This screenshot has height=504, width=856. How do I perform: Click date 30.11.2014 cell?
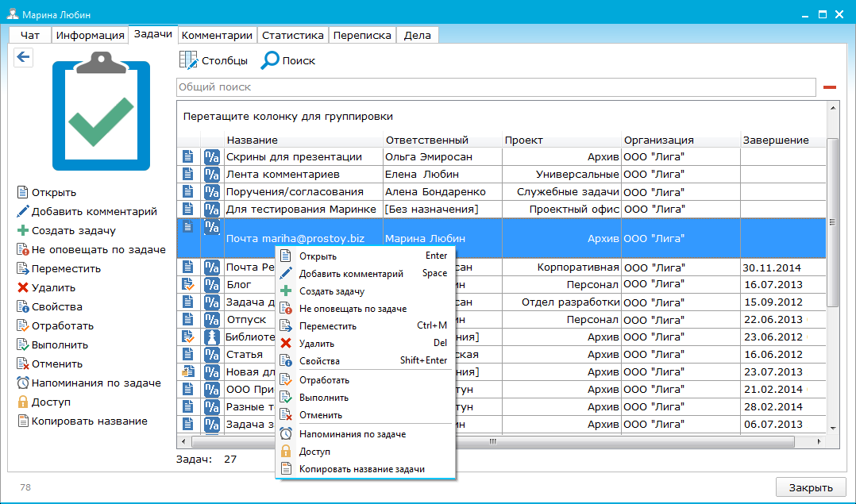pyautogui.click(x=783, y=267)
